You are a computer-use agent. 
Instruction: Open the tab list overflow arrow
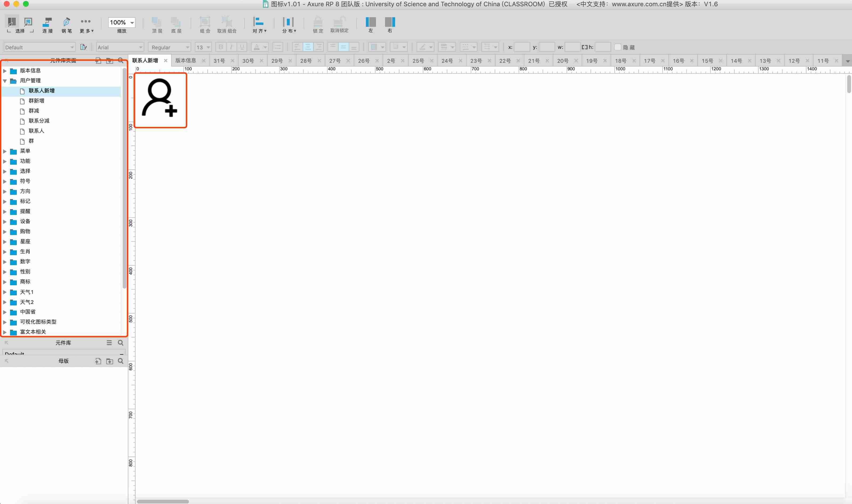[x=847, y=61]
